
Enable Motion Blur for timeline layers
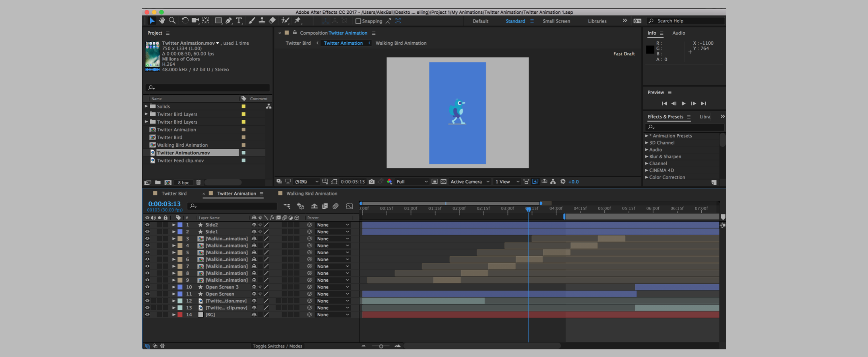(336, 206)
